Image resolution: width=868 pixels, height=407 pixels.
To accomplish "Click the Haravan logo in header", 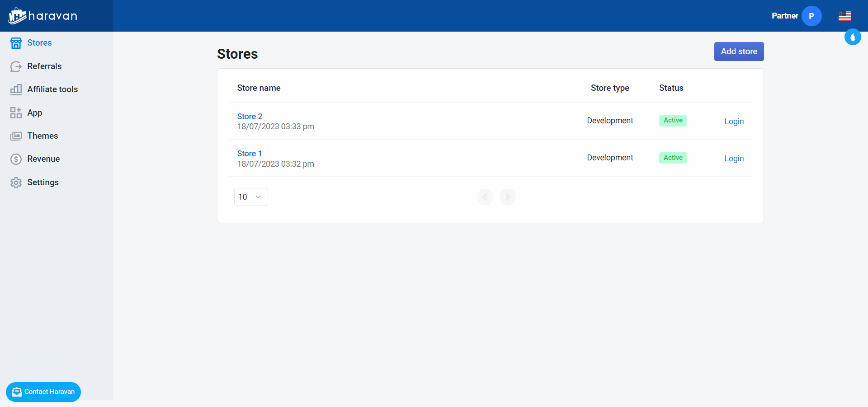I will [43, 16].
